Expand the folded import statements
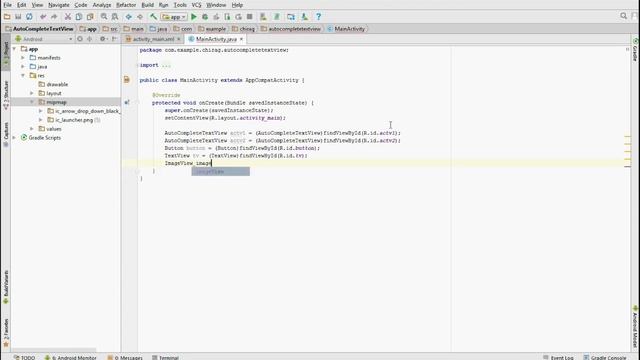 [x=166, y=65]
